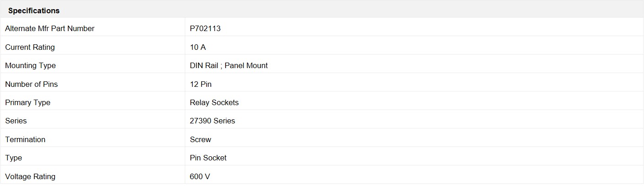Select the Voltage Rating label

click(x=30, y=176)
